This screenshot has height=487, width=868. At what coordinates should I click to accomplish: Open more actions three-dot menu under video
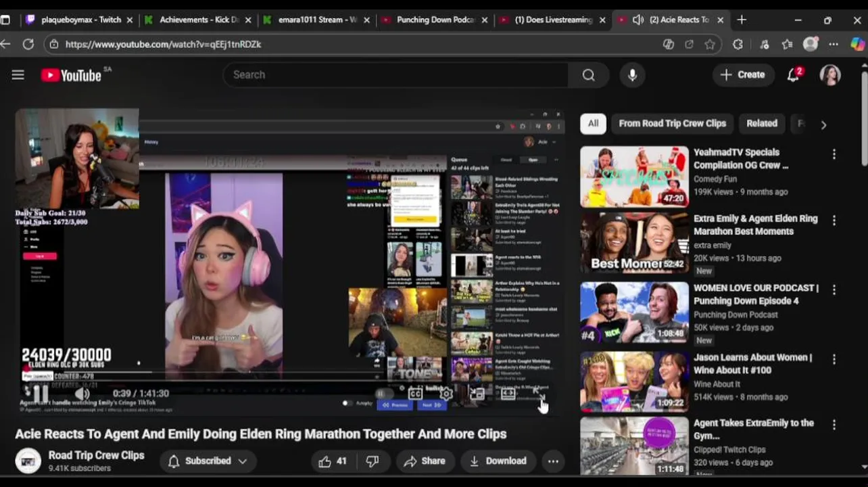pos(553,461)
